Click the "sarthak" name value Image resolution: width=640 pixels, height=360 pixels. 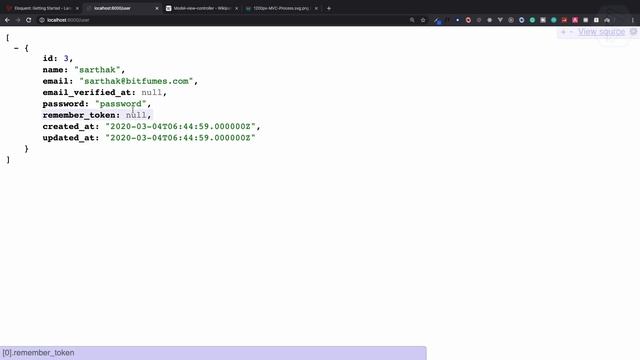97,70
